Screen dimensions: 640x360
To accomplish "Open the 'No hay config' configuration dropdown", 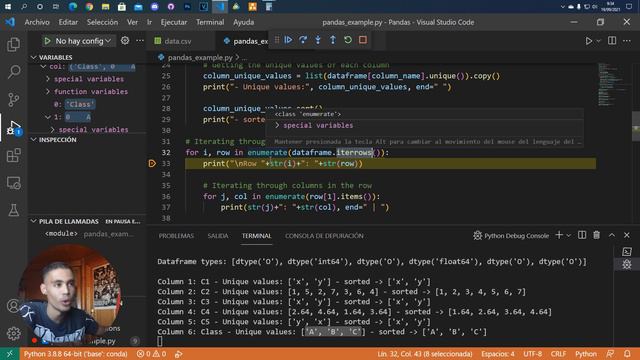I will (83, 41).
